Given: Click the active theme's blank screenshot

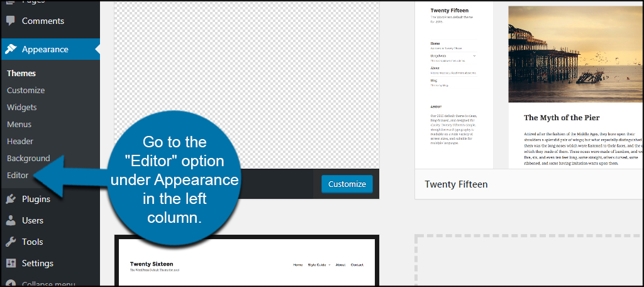Looking at the screenshot, I should [247, 84].
